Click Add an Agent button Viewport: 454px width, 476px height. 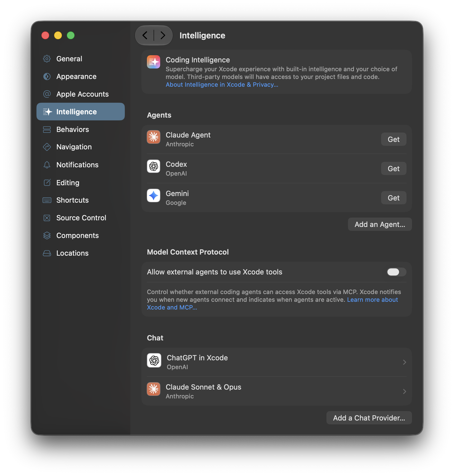click(x=380, y=224)
